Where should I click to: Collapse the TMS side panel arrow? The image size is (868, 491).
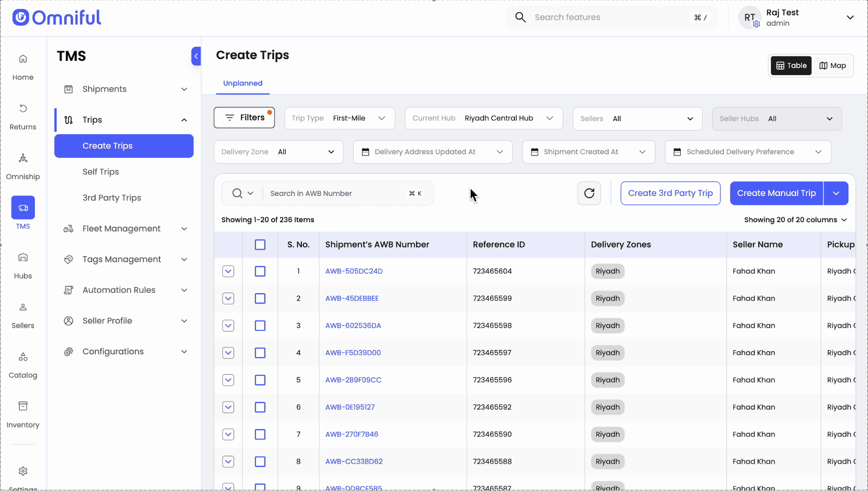(196, 56)
